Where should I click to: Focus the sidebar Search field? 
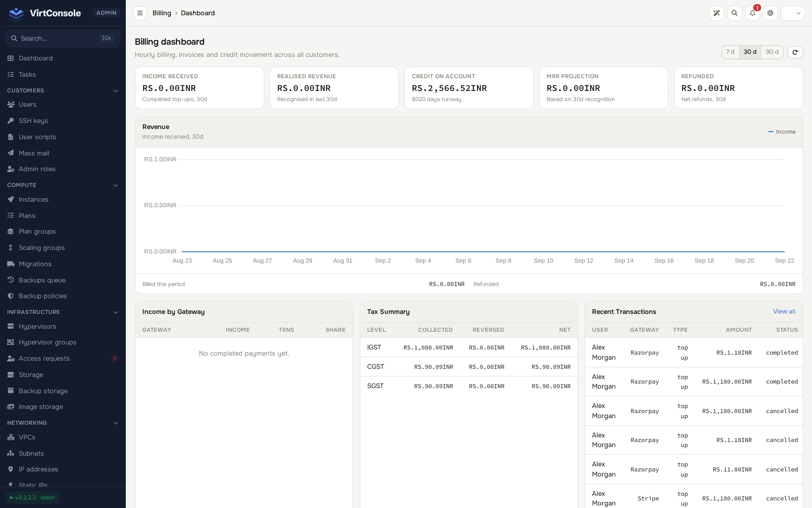point(63,38)
